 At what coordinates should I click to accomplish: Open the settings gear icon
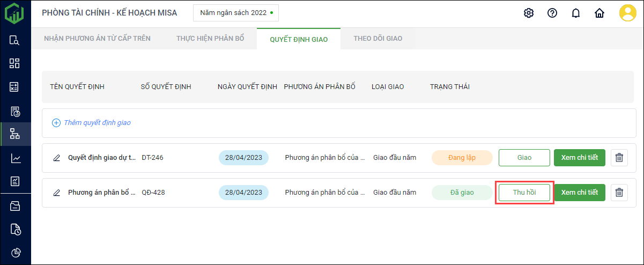tap(529, 13)
